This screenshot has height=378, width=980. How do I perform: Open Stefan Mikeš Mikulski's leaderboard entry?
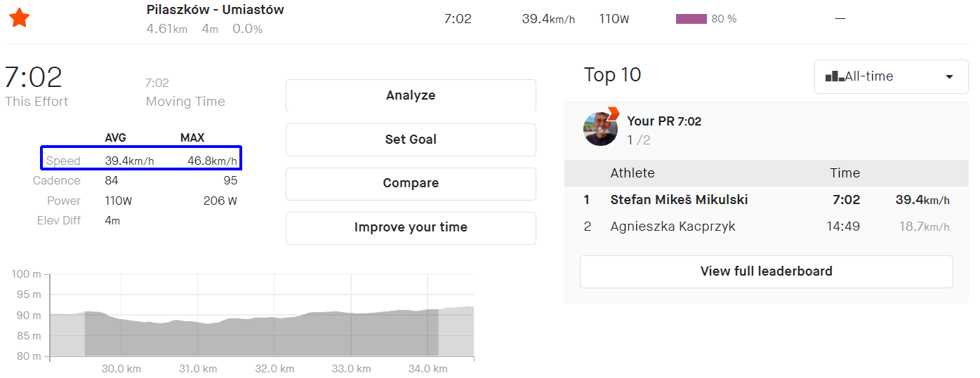(x=679, y=200)
